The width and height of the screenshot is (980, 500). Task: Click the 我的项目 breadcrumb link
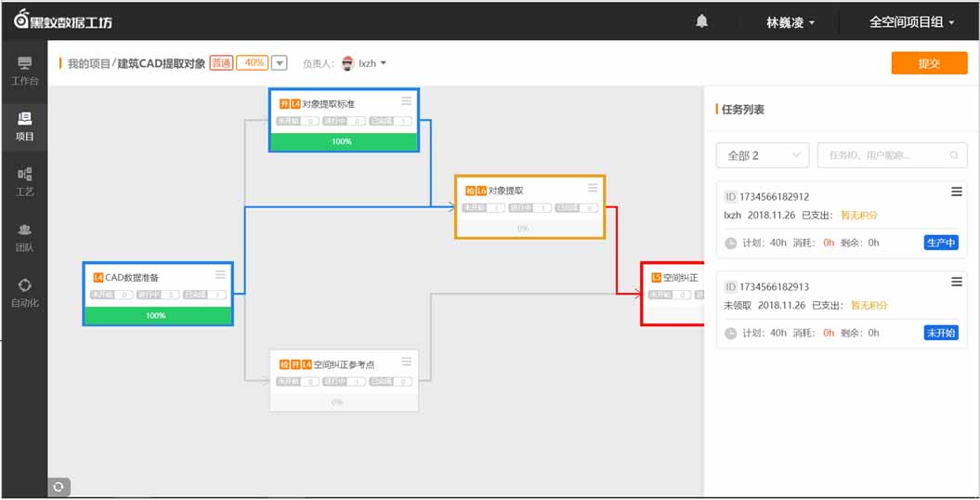(89, 63)
